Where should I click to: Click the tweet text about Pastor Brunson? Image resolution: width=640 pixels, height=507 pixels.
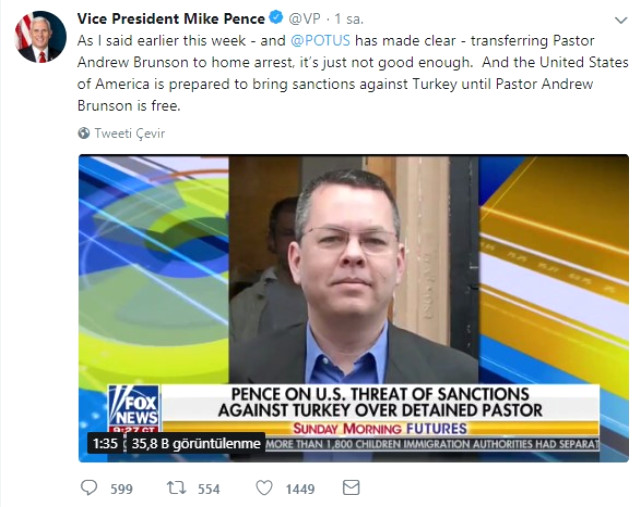tap(340, 72)
